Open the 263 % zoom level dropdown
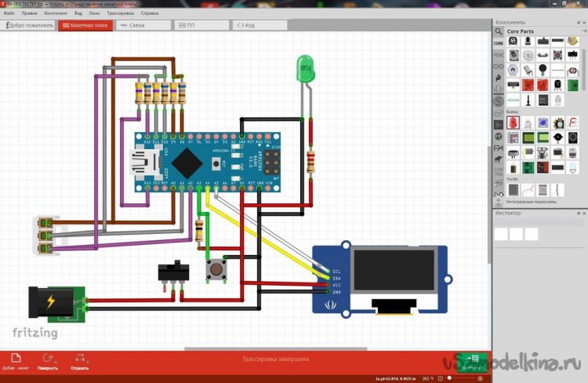Screen dimensions: 588x383 click(x=428, y=378)
